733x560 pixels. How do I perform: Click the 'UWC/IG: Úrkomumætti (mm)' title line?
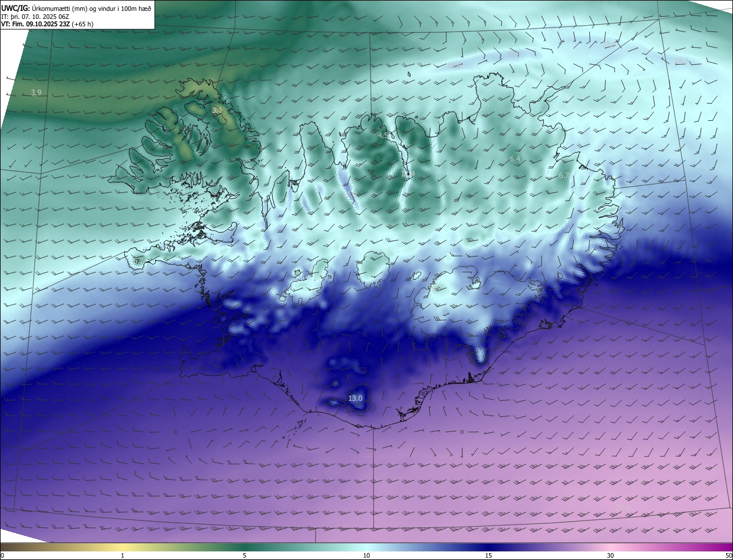pyautogui.click(x=77, y=8)
